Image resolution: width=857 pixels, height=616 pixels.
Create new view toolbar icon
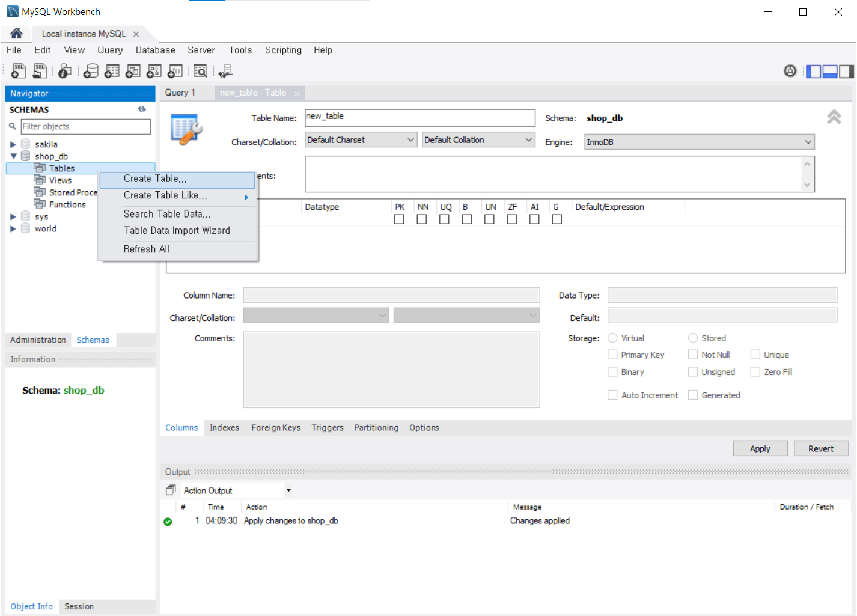(133, 71)
